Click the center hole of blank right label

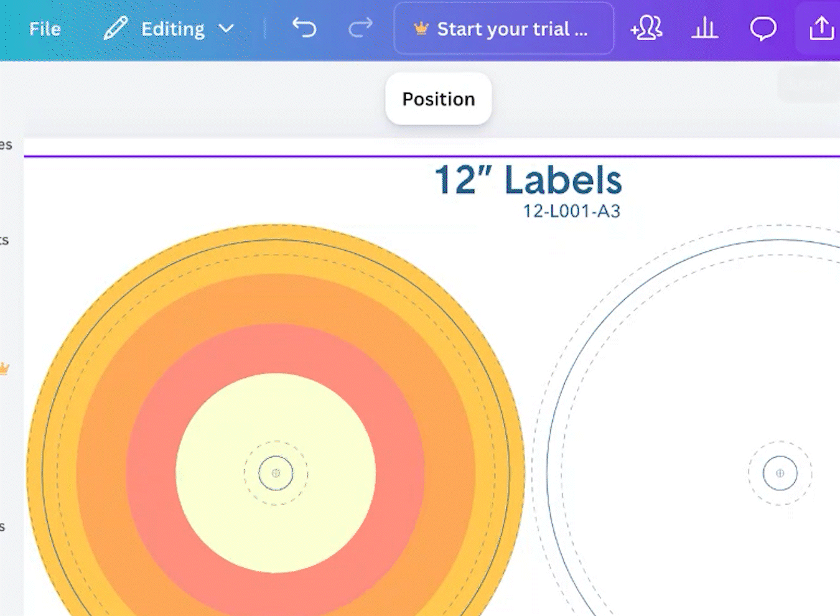point(780,474)
